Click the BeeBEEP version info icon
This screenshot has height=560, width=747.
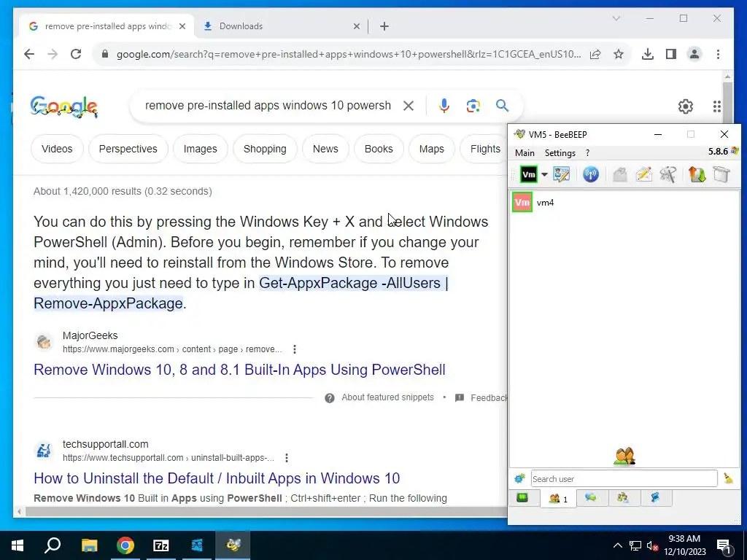pyautogui.click(x=734, y=151)
